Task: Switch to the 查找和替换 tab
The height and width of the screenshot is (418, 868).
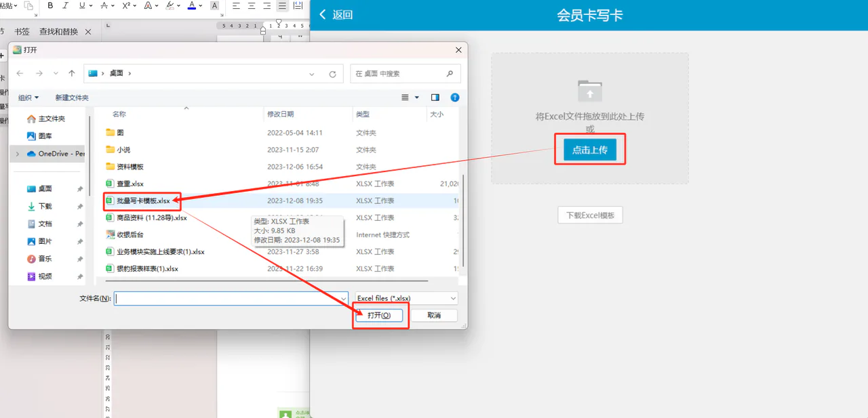Action: click(x=58, y=32)
